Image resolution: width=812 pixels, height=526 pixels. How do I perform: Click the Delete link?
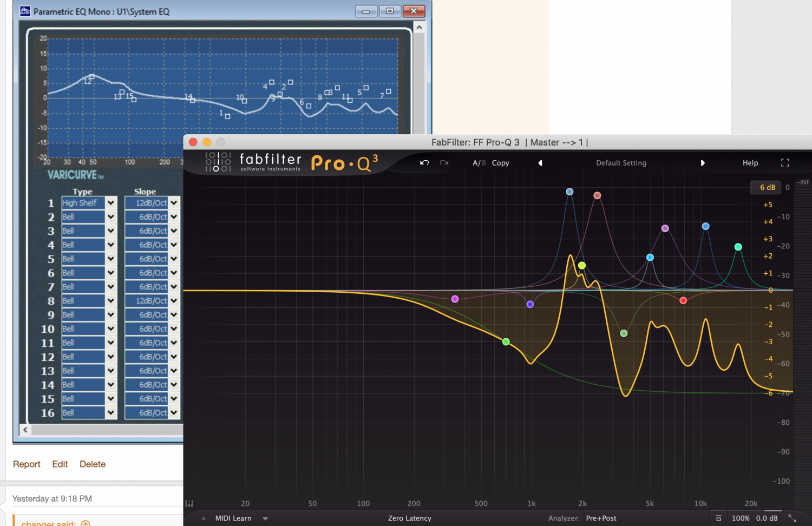pyautogui.click(x=93, y=464)
